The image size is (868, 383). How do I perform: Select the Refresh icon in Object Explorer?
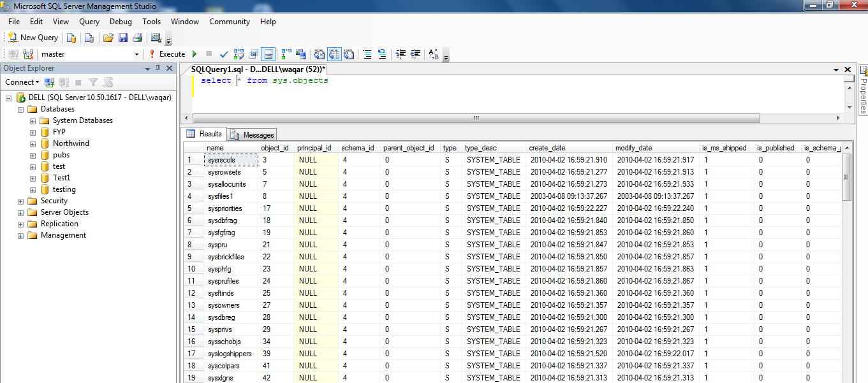point(108,82)
